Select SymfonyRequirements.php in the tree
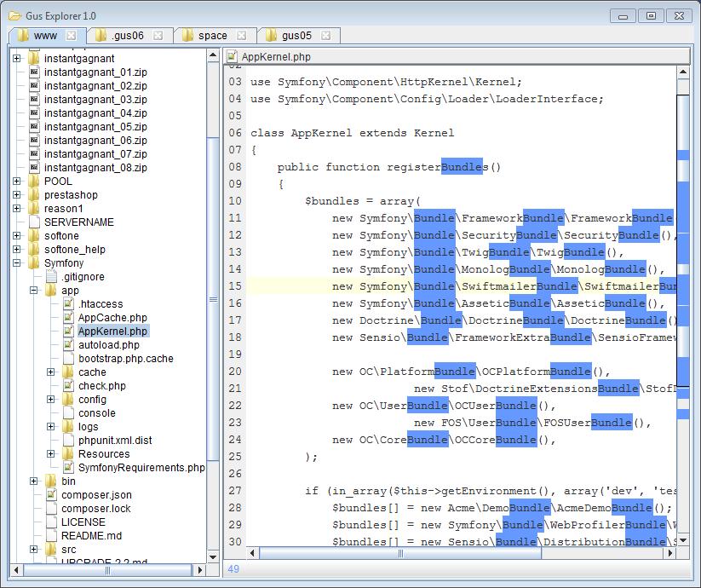The width and height of the screenshot is (701, 588). pyautogui.click(x=141, y=468)
